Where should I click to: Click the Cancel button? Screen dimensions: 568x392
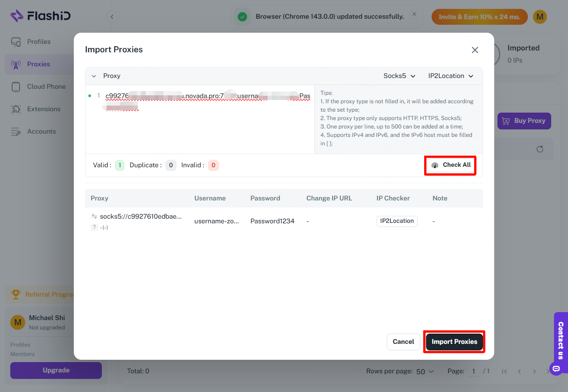click(x=403, y=342)
